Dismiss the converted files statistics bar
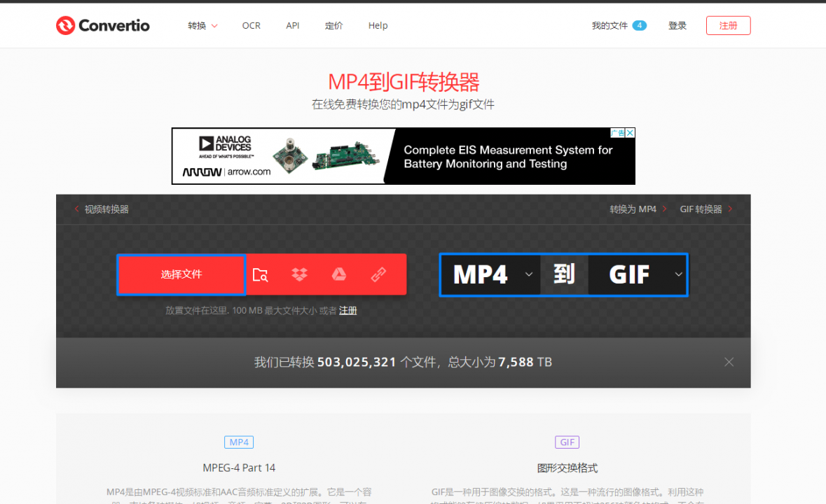The image size is (826, 504). 729,362
